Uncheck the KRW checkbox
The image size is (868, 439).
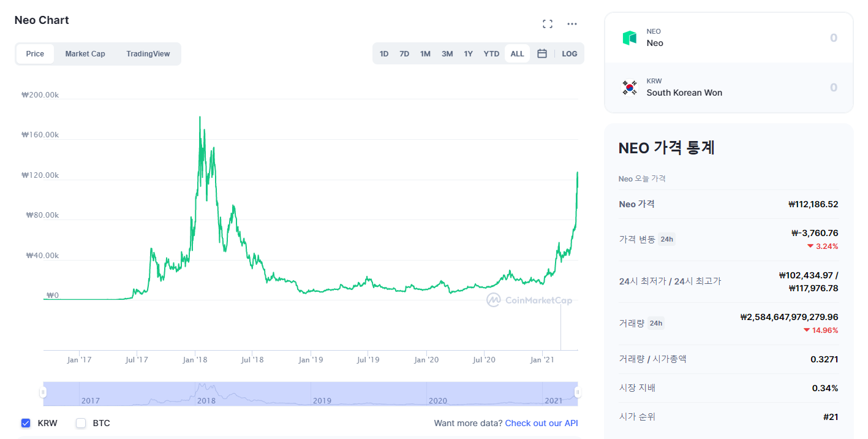(26, 423)
